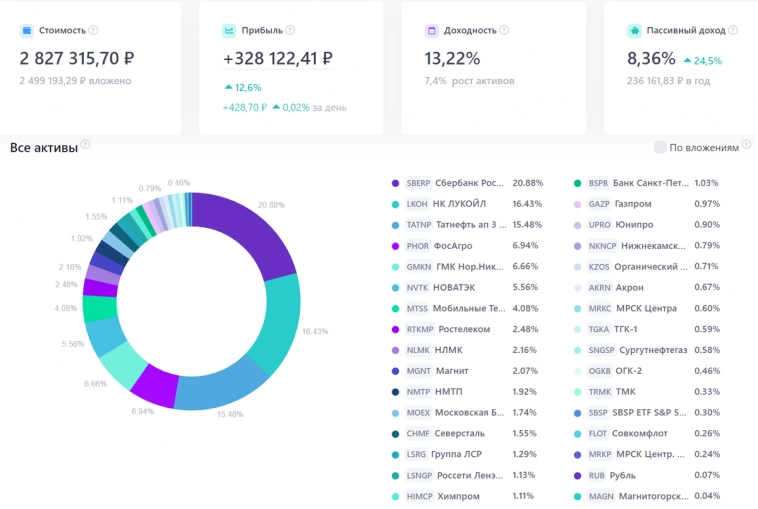This screenshot has width=758, height=509.
Task: Click the blue Татнефть 15.48% donut segment
Action: tap(220, 381)
